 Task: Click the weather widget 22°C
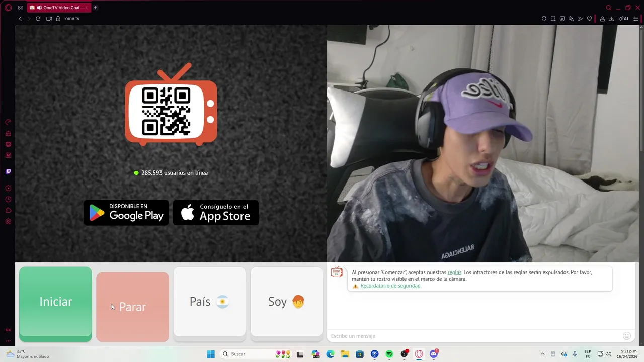click(x=28, y=354)
